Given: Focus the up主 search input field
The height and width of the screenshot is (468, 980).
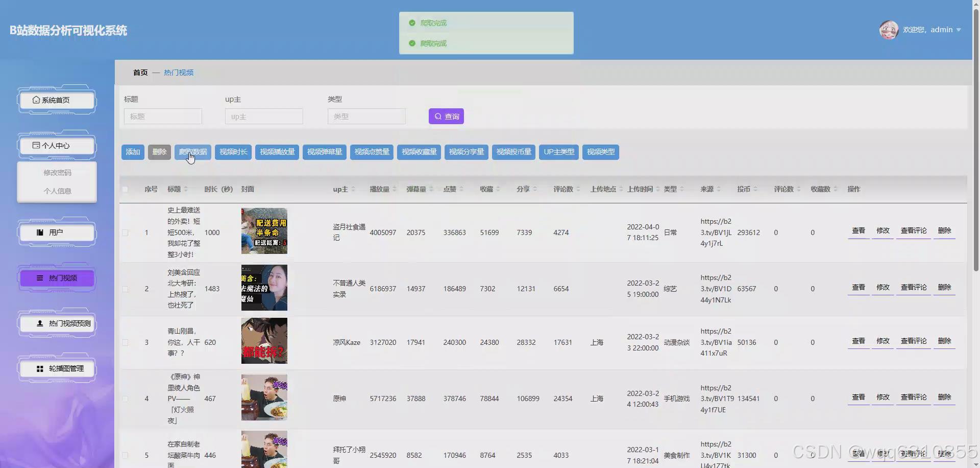Looking at the screenshot, I should [264, 116].
